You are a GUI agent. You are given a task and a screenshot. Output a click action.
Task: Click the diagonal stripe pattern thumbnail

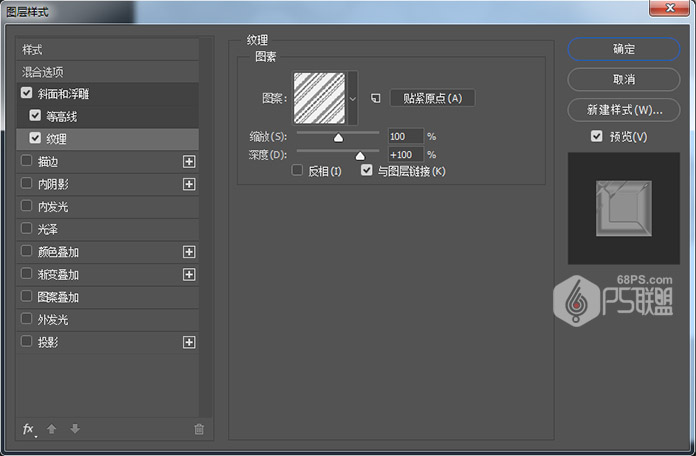coord(320,98)
